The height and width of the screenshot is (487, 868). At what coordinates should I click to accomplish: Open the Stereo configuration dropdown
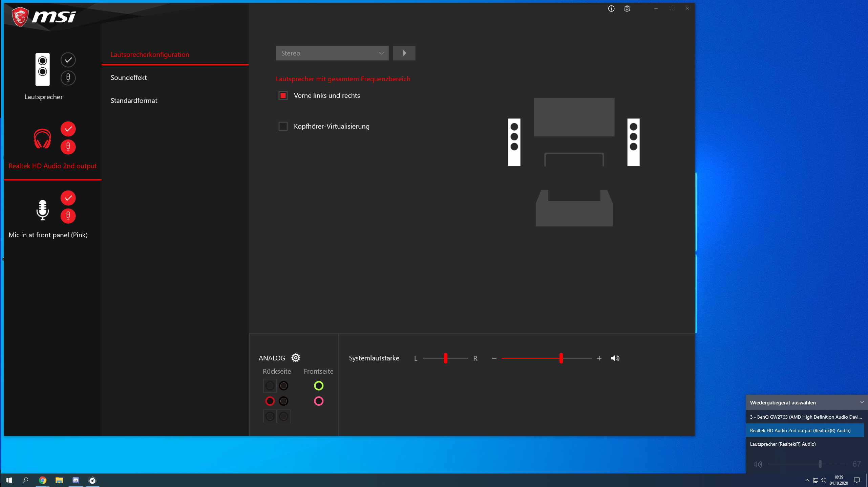pos(332,53)
